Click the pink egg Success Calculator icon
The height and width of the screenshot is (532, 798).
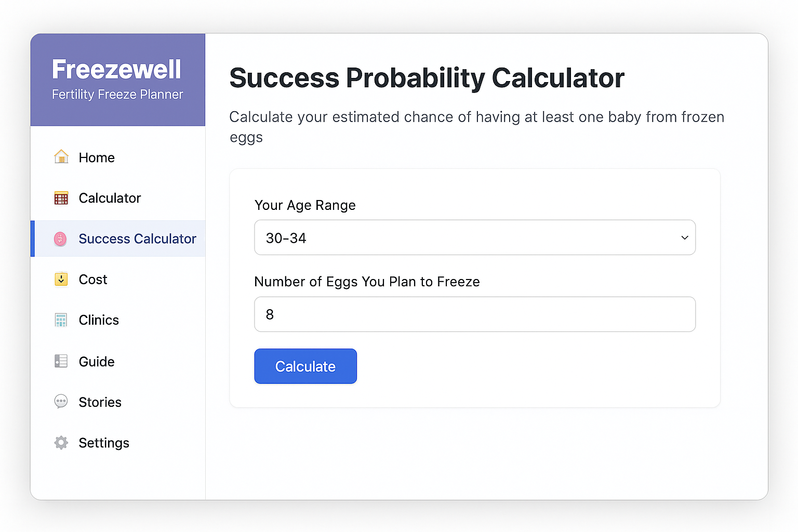coord(60,239)
